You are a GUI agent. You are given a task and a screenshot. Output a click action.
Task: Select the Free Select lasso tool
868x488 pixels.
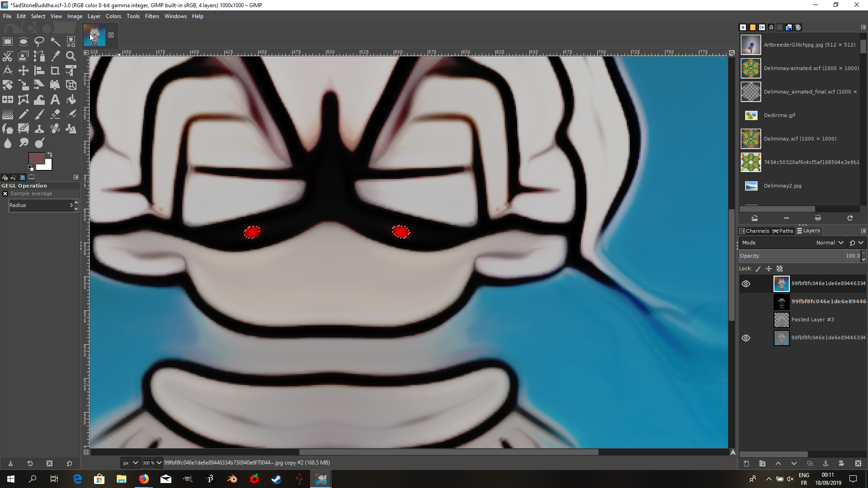[39, 42]
